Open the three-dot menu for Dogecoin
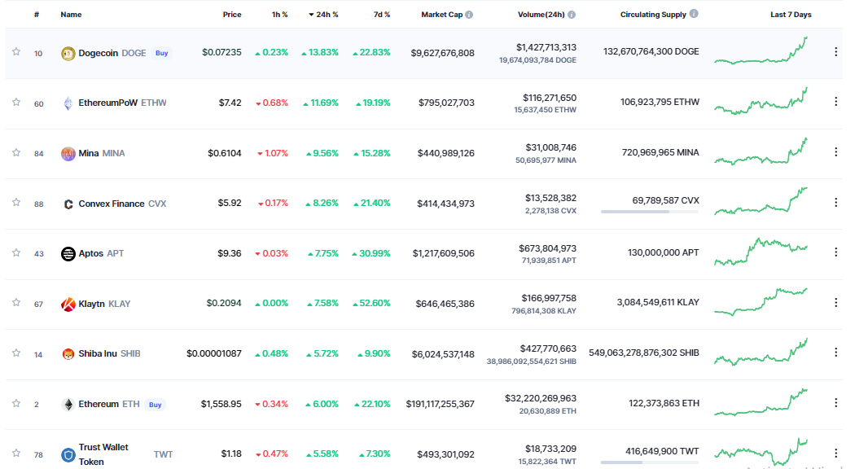 click(x=835, y=52)
